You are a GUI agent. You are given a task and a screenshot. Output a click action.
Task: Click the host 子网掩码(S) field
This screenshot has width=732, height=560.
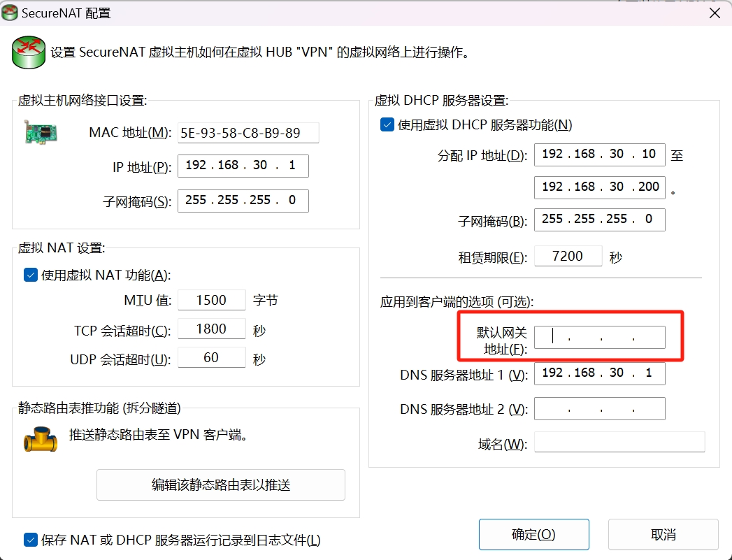pyautogui.click(x=243, y=201)
